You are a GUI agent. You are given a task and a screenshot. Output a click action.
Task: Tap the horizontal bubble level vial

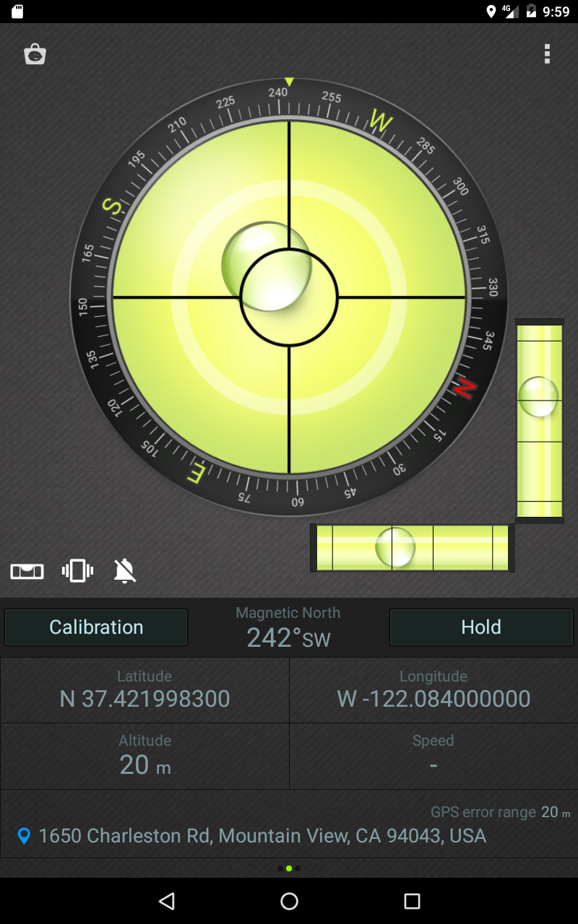click(410, 549)
